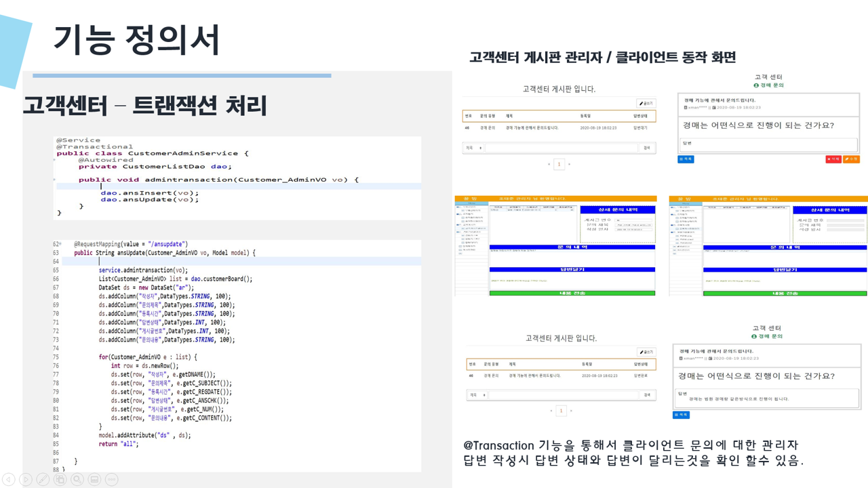
Task: Click 'service.admintransaction(vo);' on line 65
Action: [143, 270]
